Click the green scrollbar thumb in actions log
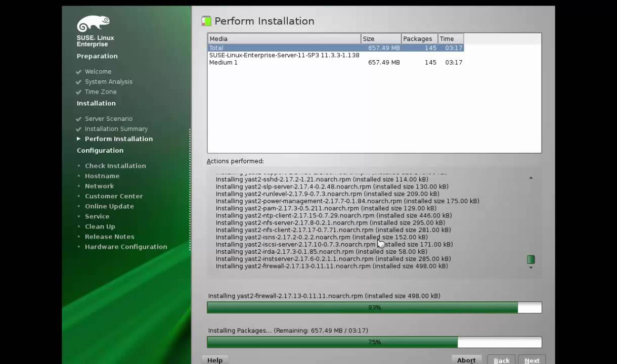 (531, 259)
